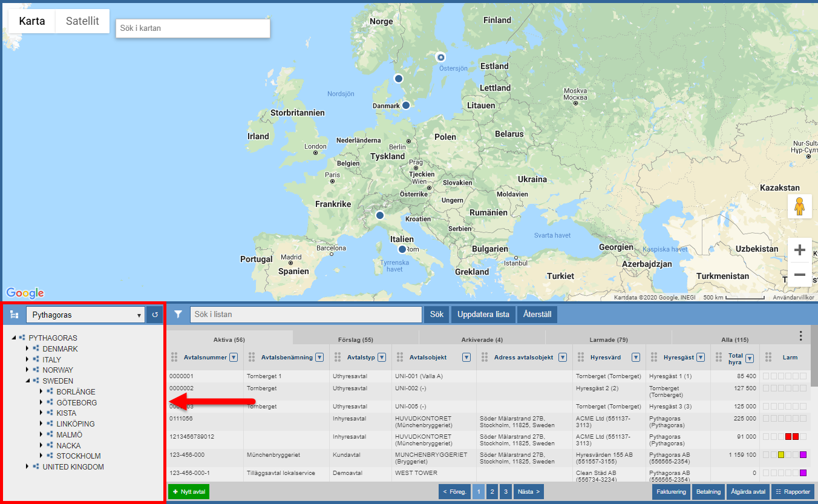Collapse the SWEDEN tree node
This screenshot has height=504, width=818.
tap(27, 381)
